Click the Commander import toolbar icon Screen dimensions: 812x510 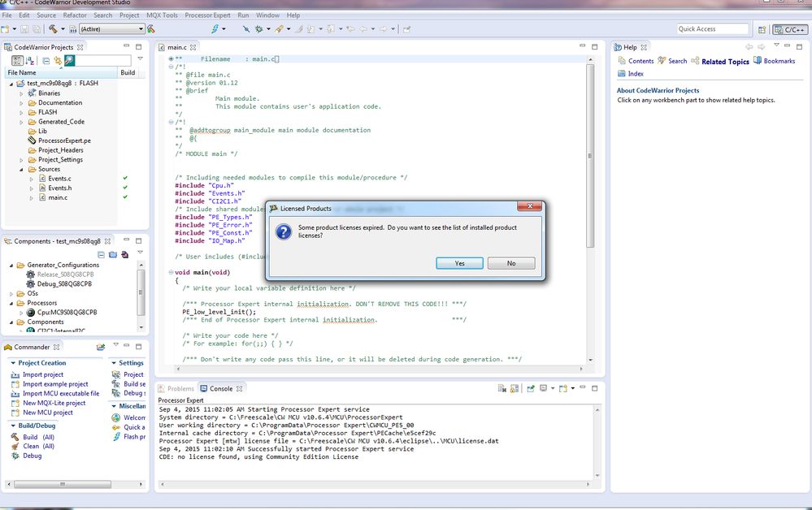101,347
